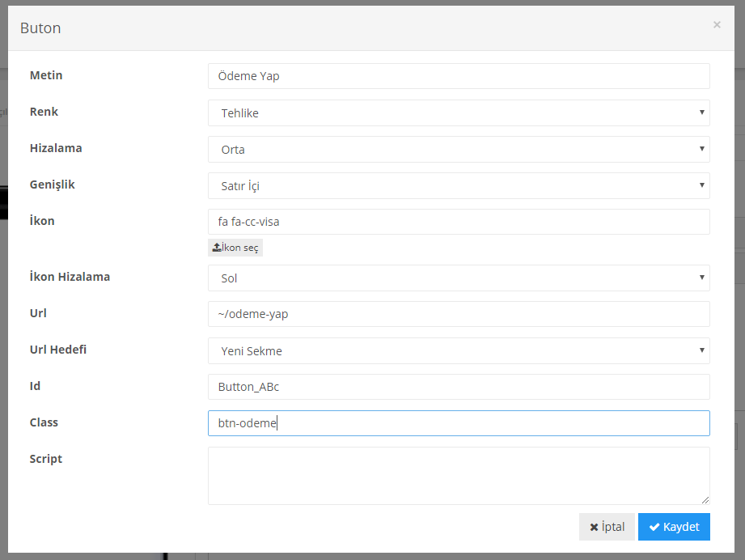Click the Class field with btn-odeme
The width and height of the screenshot is (745, 560).
point(459,423)
